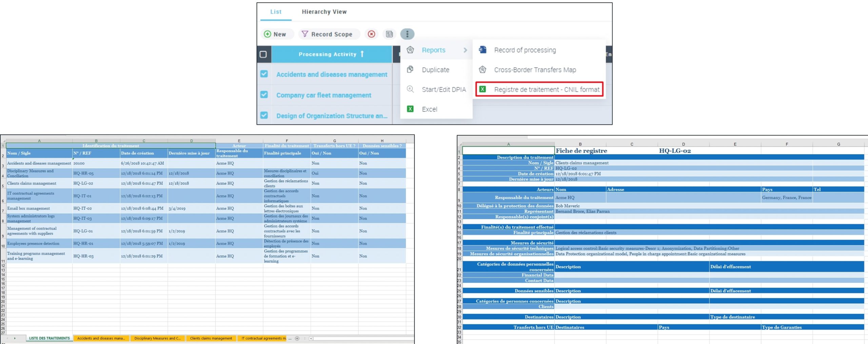This screenshot has width=868, height=344.
Task: Open the Record Scope filter
Action: [327, 34]
